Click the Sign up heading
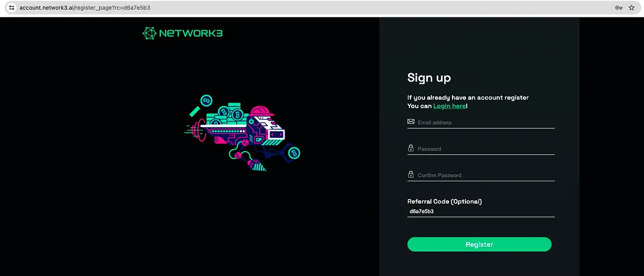The width and height of the screenshot is (644, 276). coord(429,78)
